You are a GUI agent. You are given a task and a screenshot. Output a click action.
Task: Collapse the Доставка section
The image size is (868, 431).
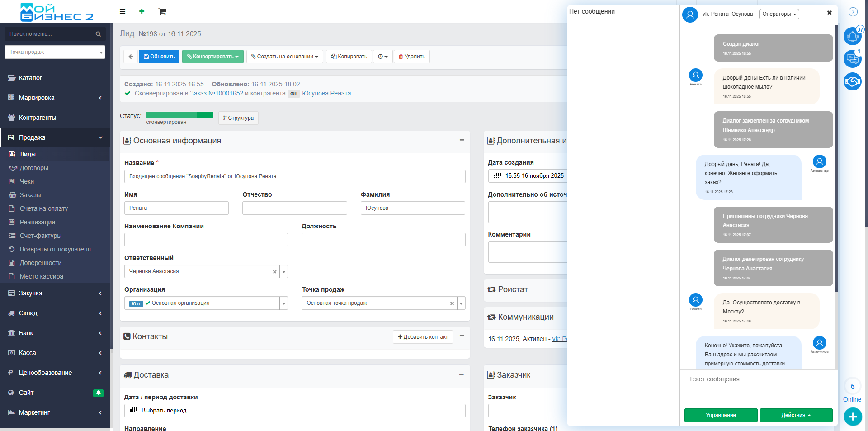point(462,374)
